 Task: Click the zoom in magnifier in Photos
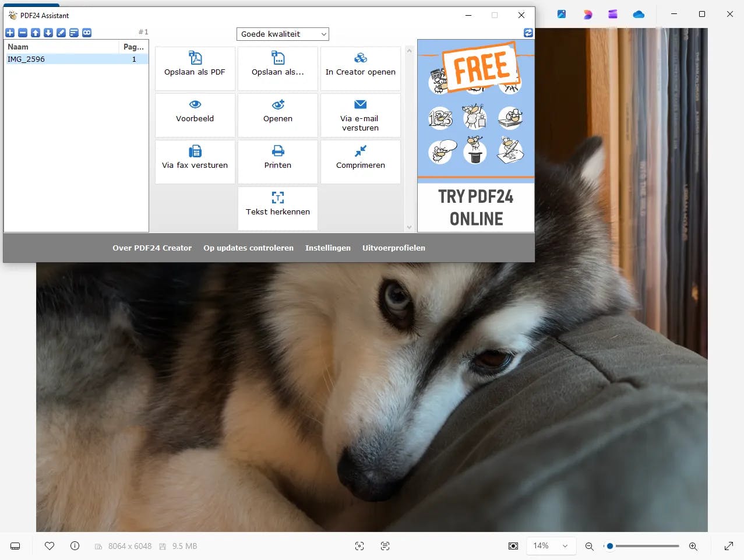[693, 546]
